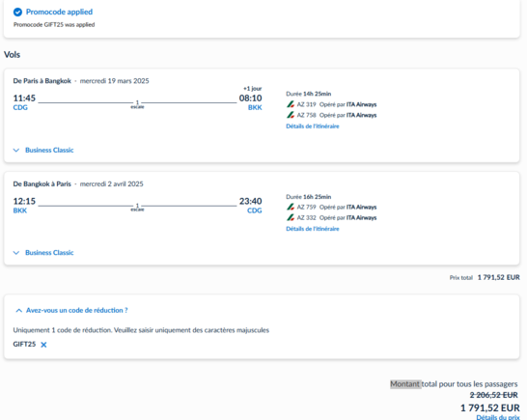The width and height of the screenshot is (527, 420).
Task: Click the return flight '1 escale' marker
Action: (137, 208)
